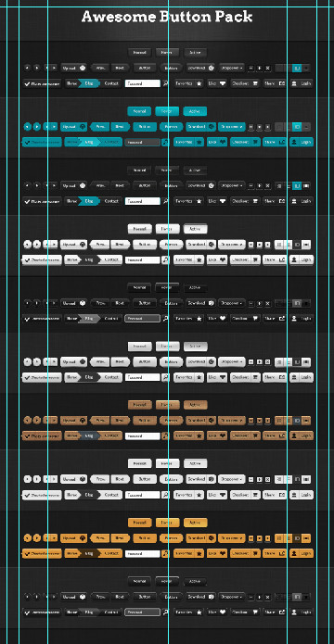Click the clock icon on orange Download button
This screenshot has height=644, width=334.
(212, 538)
